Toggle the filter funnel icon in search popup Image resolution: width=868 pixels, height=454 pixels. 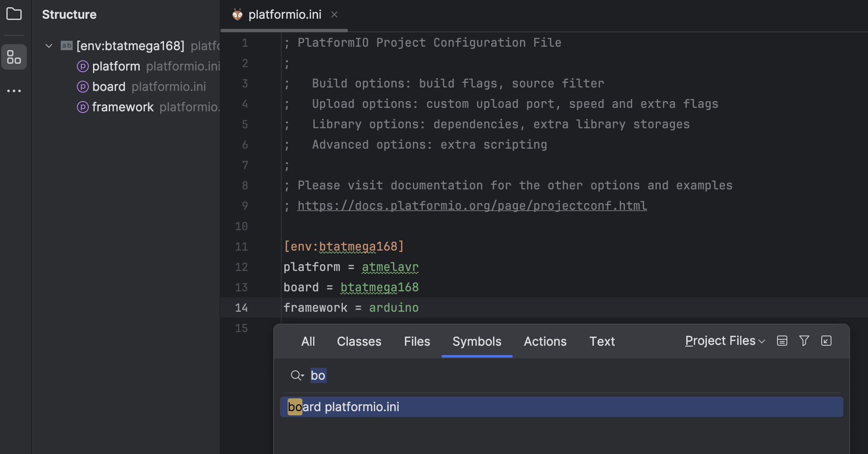coord(804,341)
